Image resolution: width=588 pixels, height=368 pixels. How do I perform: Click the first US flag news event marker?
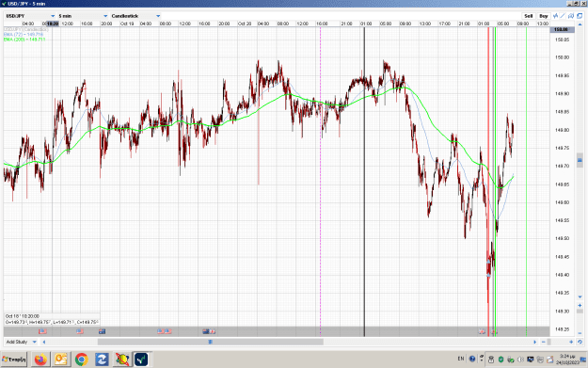click(x=42, y=331)
